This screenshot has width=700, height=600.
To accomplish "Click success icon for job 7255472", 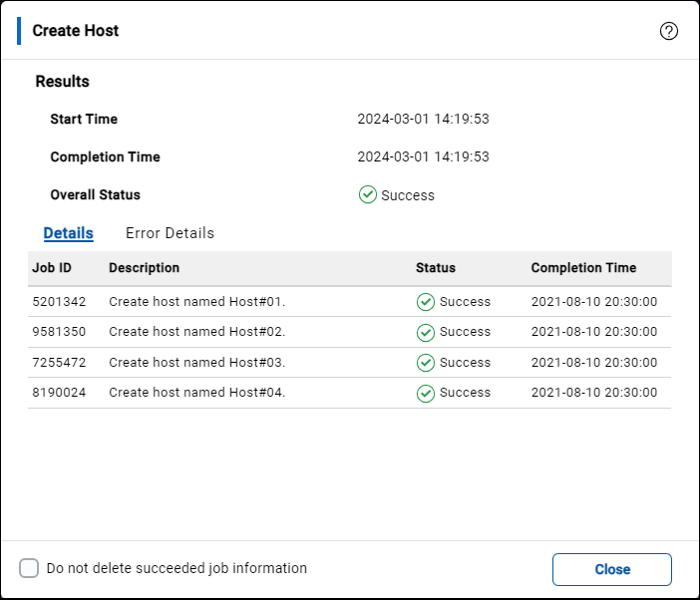I will point(425,363).
